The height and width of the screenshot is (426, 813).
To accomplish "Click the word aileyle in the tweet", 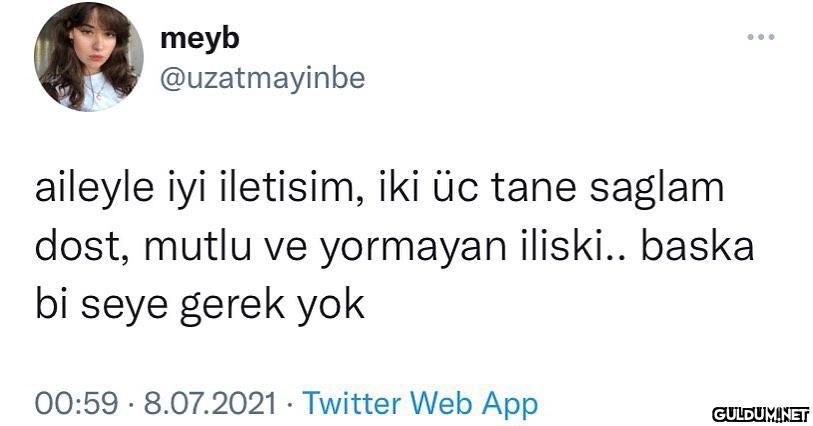I will click(94, 189).
